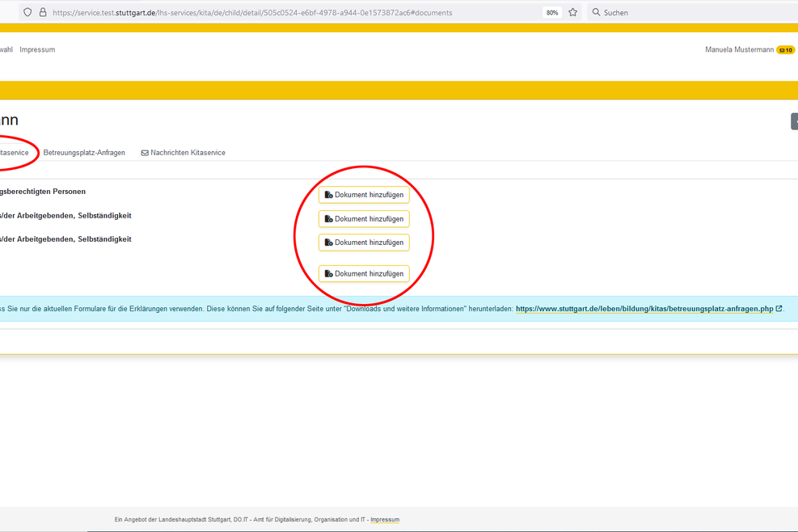Open the Manuela Mustermann user menu
Screen dimensions: 798x532
click(738, 50)
